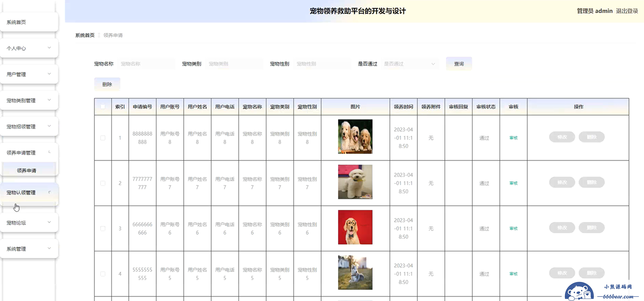This screenshot has height=301, width=644.
Task: Expand the 宠物招领管理 menu chevron
Action: 49,126
